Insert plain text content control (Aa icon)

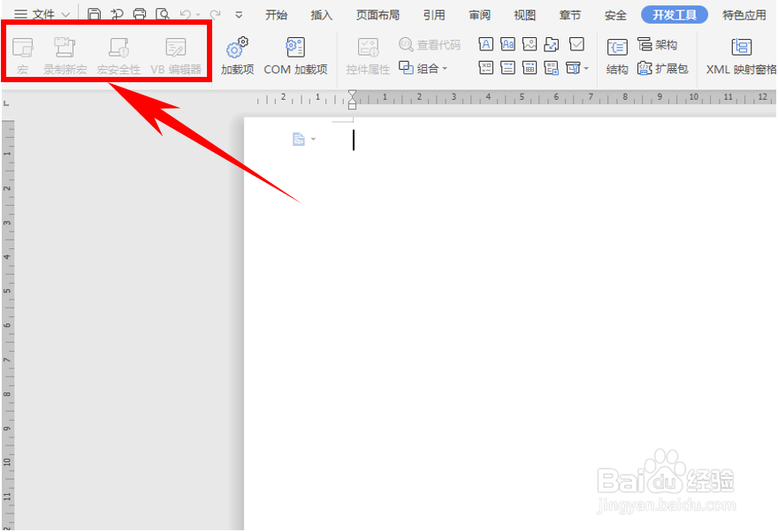[508, 44]
